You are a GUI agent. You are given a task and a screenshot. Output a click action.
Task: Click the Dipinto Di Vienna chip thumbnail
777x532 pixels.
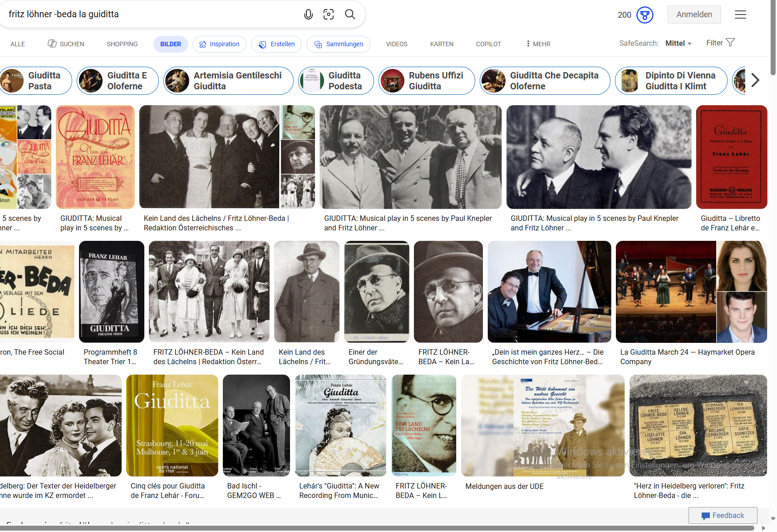[x=629, y=81]
